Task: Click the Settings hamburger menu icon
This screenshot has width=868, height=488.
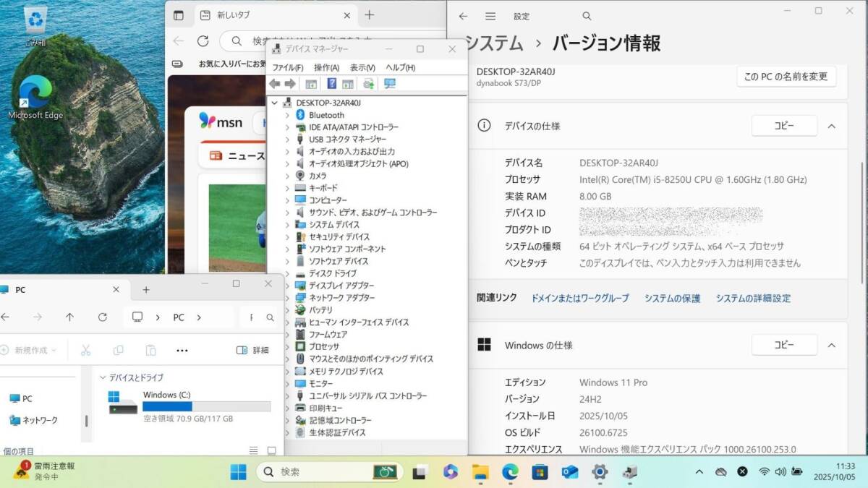Action: 490,16
